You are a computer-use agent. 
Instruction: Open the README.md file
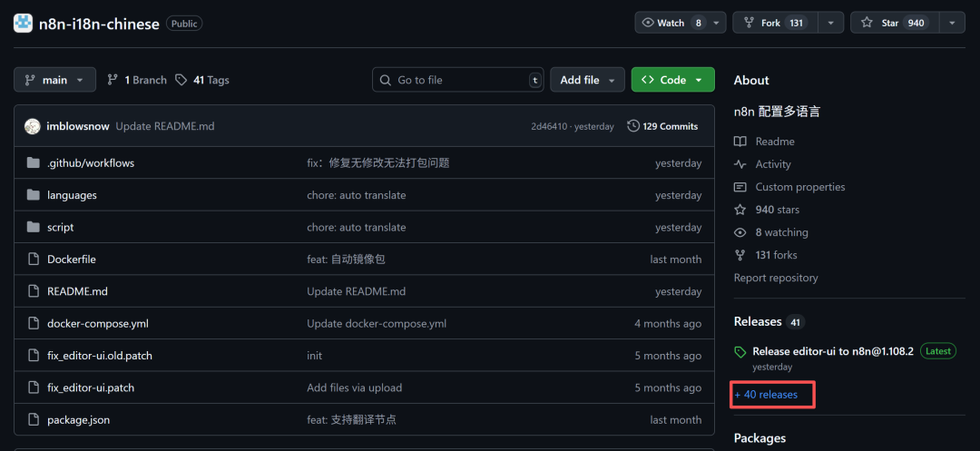click(x=77, y=291)
